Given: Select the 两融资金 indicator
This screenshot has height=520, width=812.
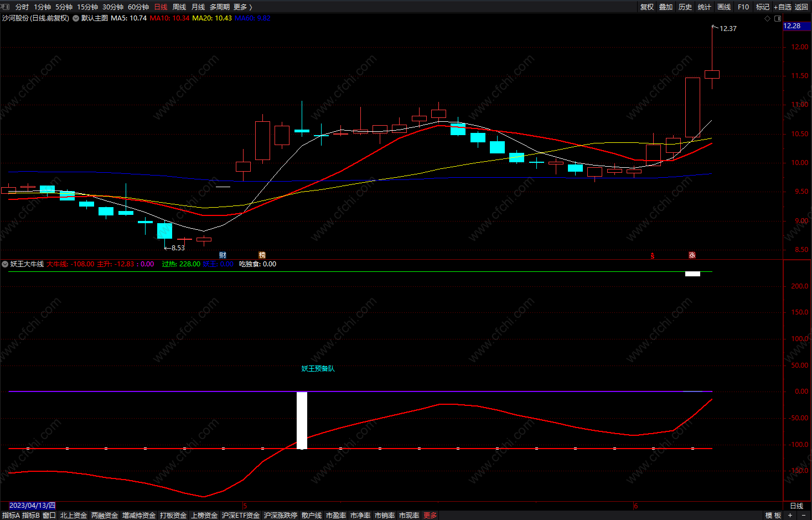Looking at the screenshot, I should (105, 516).
